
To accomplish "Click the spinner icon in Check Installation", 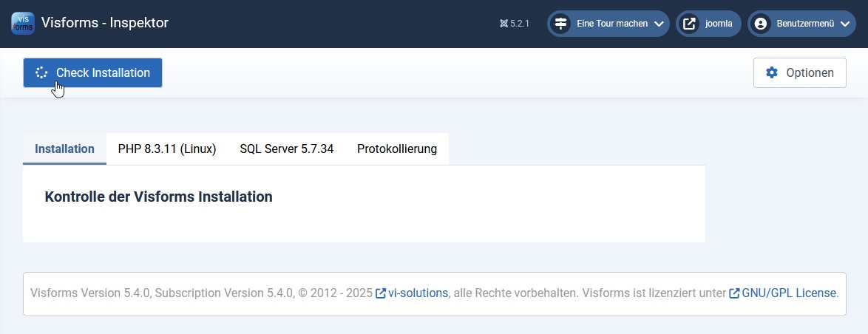I will point(41,72).
